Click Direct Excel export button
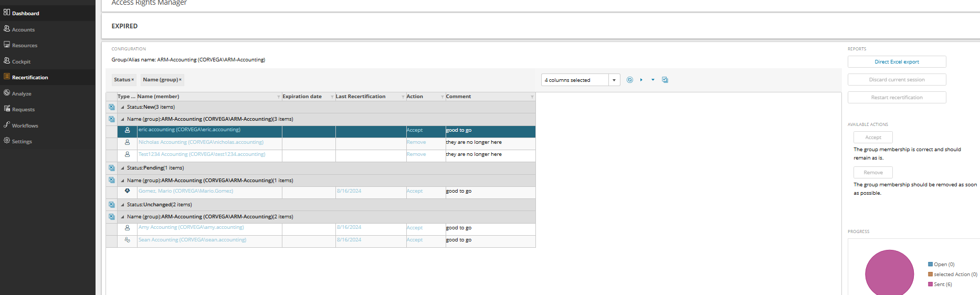The width and height of the screenshot is (980, 295). (897, 62)
